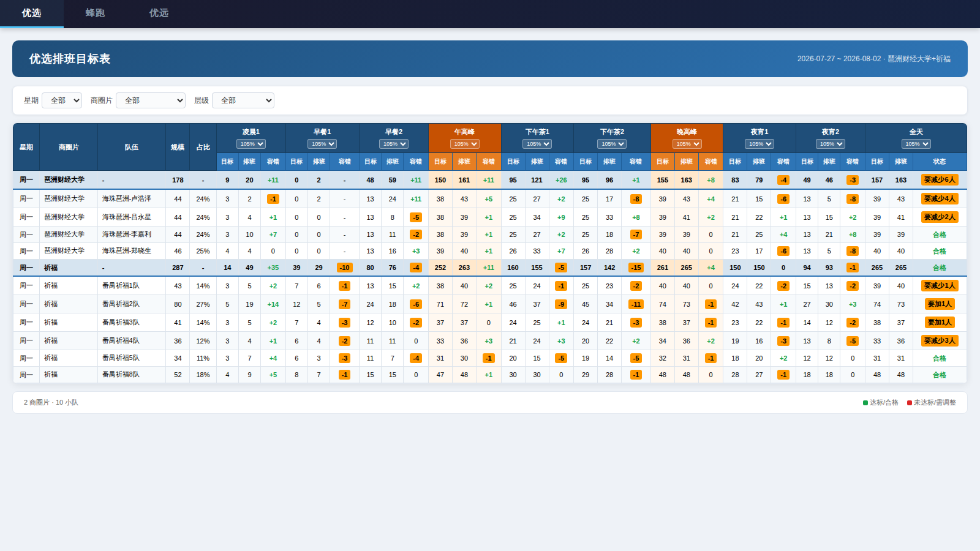
Task: Click the 要减少3人 status for 番禺祈福4队
Action: [x=940, y=341]
